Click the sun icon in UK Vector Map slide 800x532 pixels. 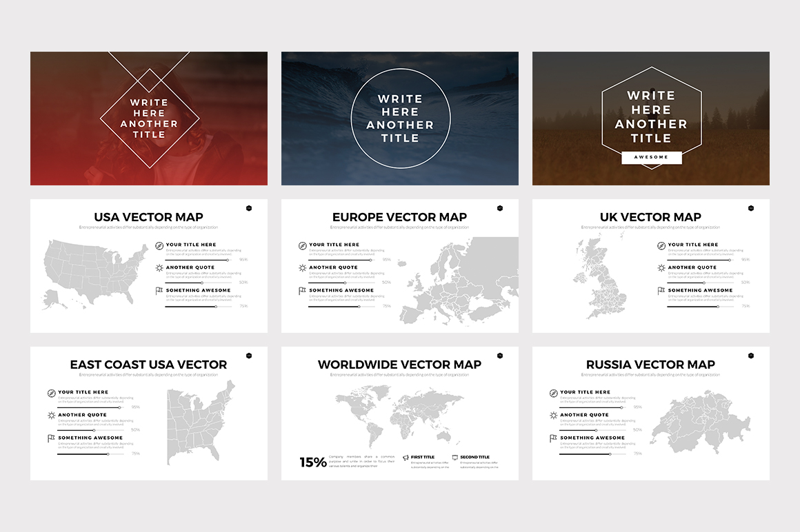(x=661, y=268)
